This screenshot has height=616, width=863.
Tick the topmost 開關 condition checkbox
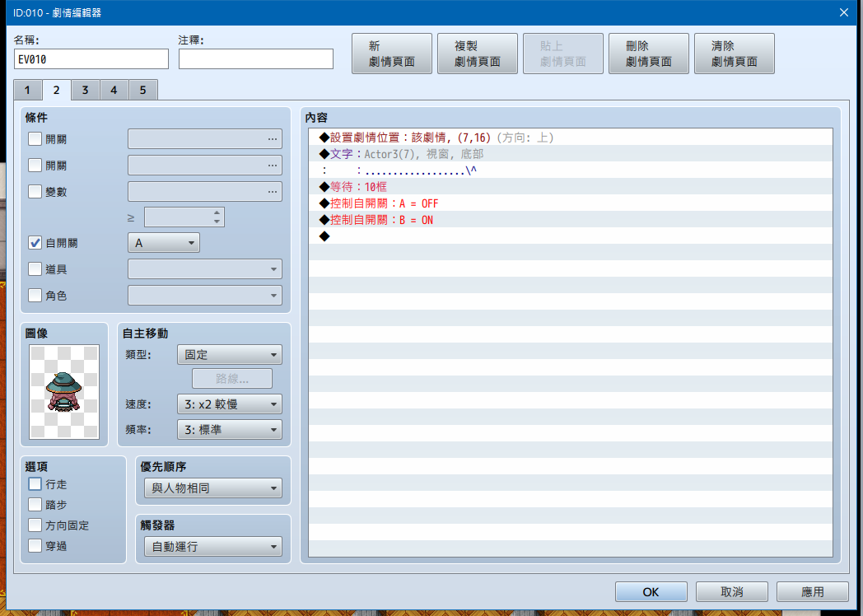click(x=35, y=138)
